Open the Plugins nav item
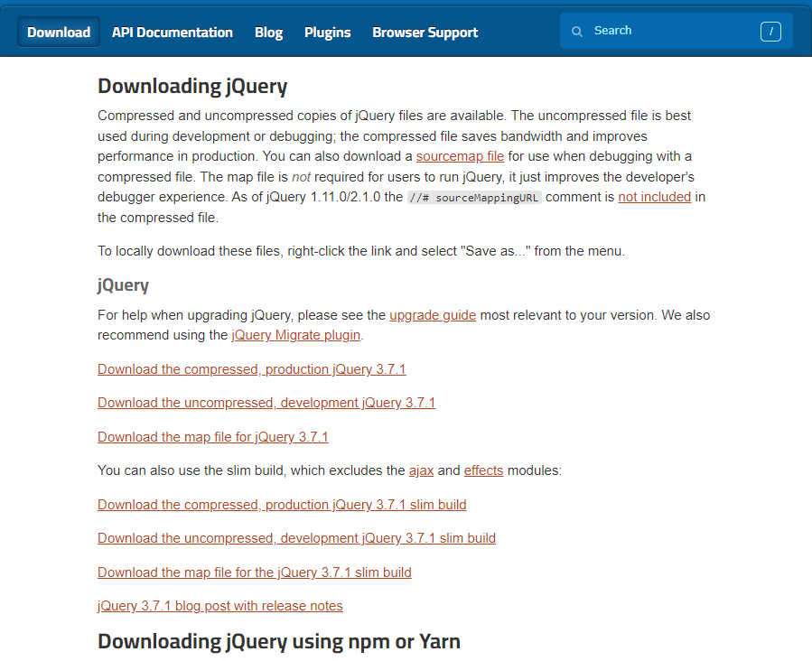 327,33
